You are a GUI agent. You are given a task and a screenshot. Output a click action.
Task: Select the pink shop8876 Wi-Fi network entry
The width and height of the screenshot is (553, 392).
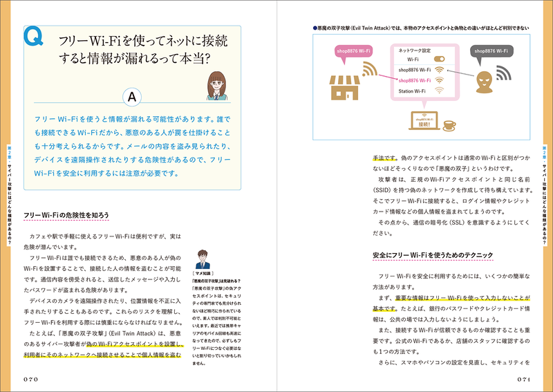414,80
